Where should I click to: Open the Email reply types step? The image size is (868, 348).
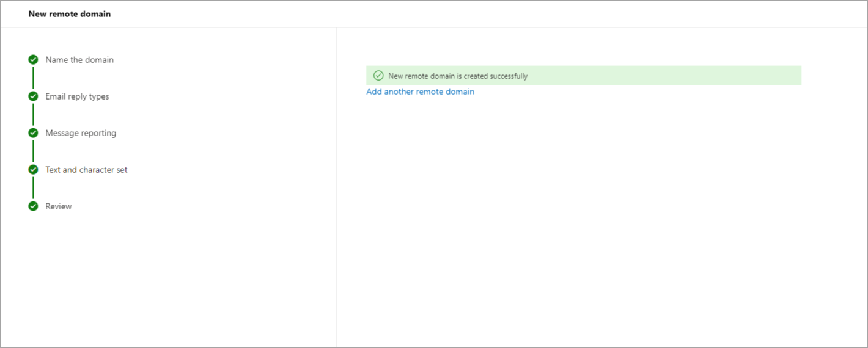(x=77, y=96)
